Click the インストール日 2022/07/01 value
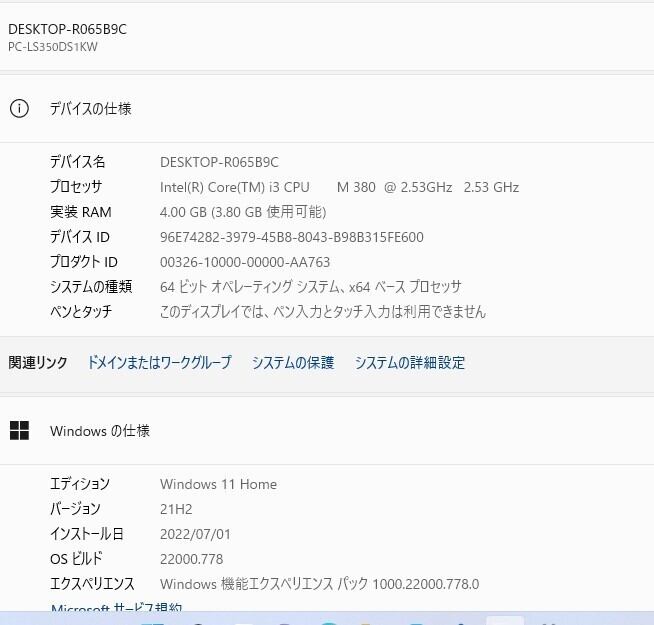This screenshot has height=625, width=654. (x=195, y=534)
